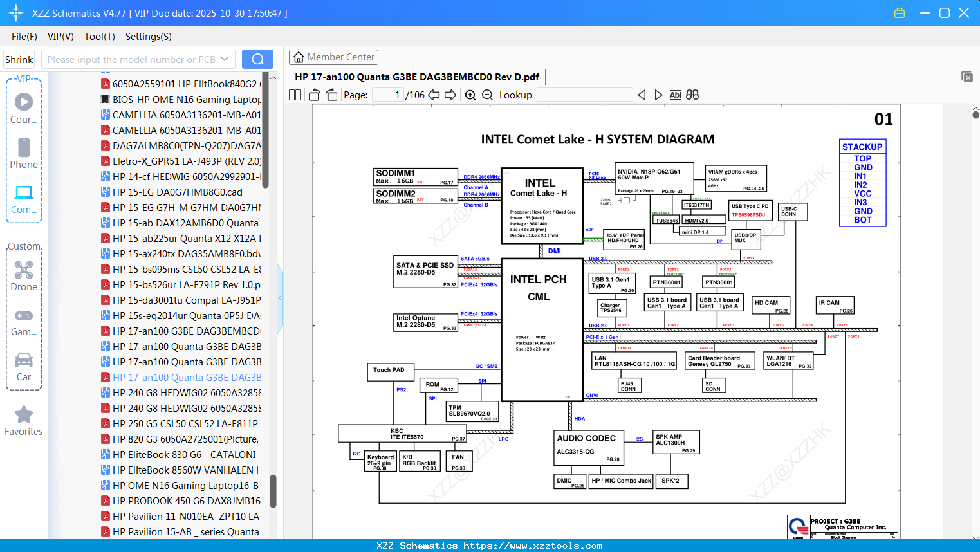Click the XZZ app logo
This screenshot has width=980, height=552.
click(15, 13)
